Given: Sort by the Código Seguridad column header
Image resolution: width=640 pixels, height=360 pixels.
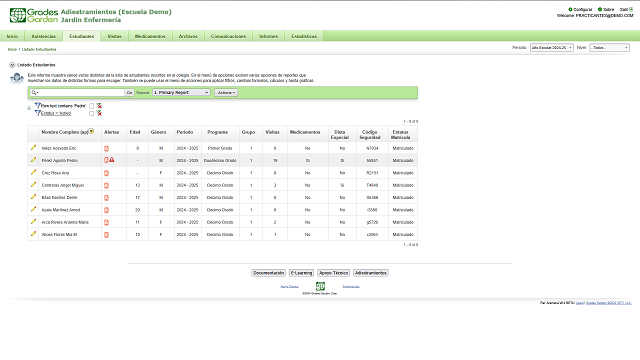Looking at the screenshot, I should [370, 135].
